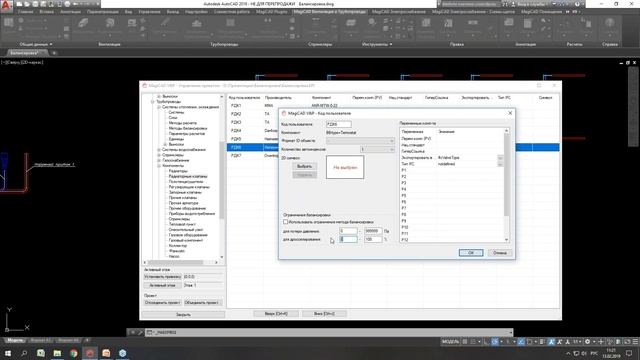
Task: Click Отмена in Код пользователя dialog
Action: click(x=500, y=253)
